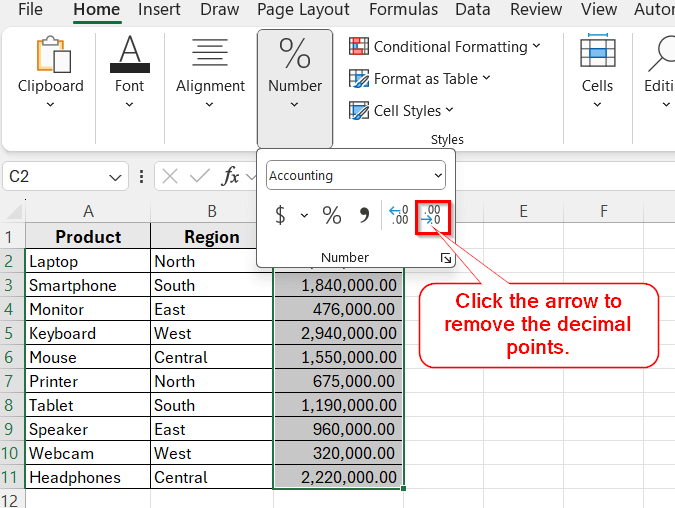Screen dimensions: 675x508
Task: Click the Product header cell
Action: 88,237
